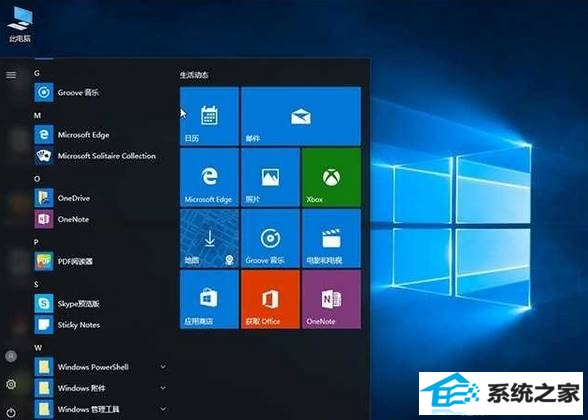
Task: Jump via the letter O header
Action: 37,179
